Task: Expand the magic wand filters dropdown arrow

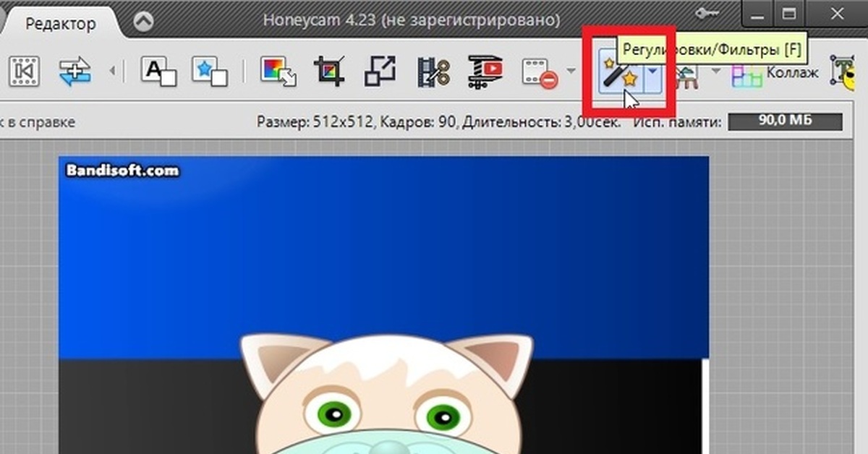Action: [653, 72]
